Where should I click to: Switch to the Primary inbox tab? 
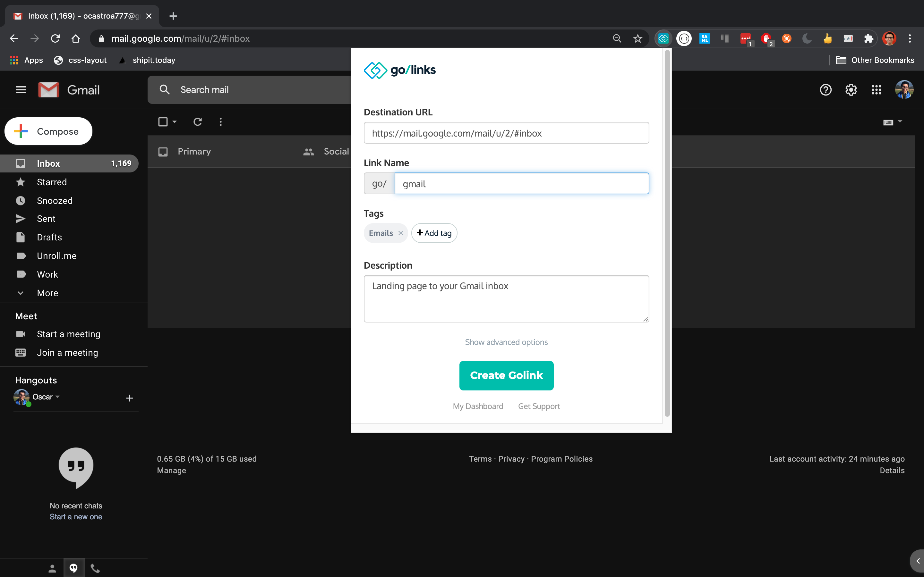pos(194,152)
